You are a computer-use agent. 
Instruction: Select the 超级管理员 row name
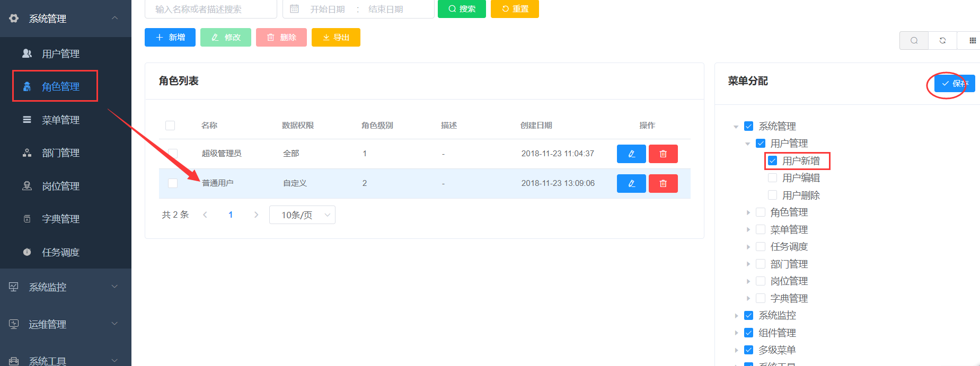(x=222, y=154)
